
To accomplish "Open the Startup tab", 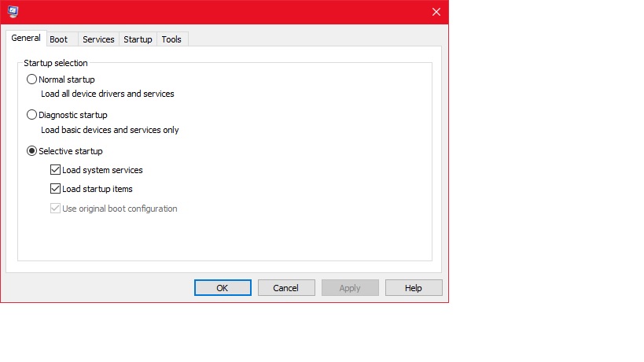I will click(x=138, y=39).
